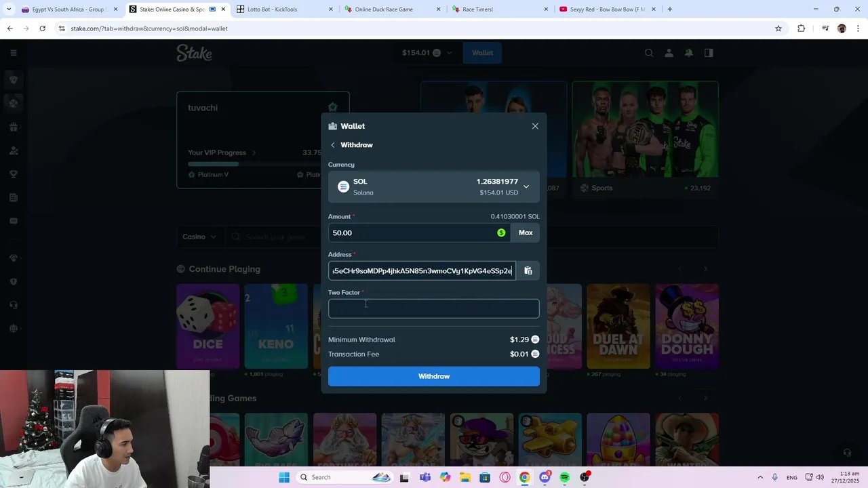The image size is (868, 488).
Task: Open the SOL Currency dropdown
Action: [x=434, y=186]
